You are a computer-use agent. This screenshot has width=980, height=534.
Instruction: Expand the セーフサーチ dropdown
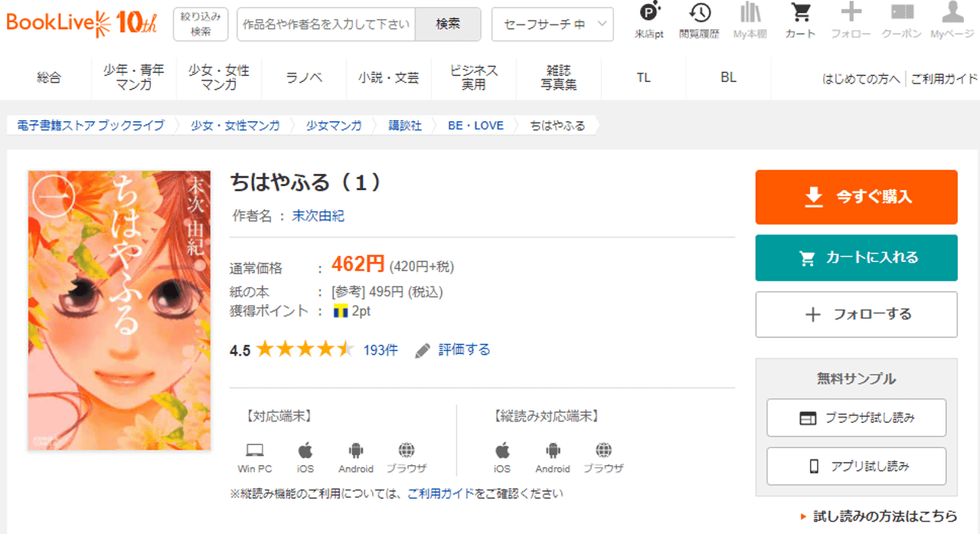pyautogui.click(x=552, y=24)
